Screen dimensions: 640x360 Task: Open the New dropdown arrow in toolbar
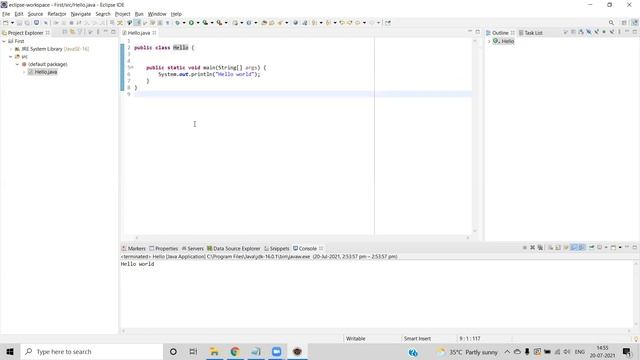coord(12,23)
